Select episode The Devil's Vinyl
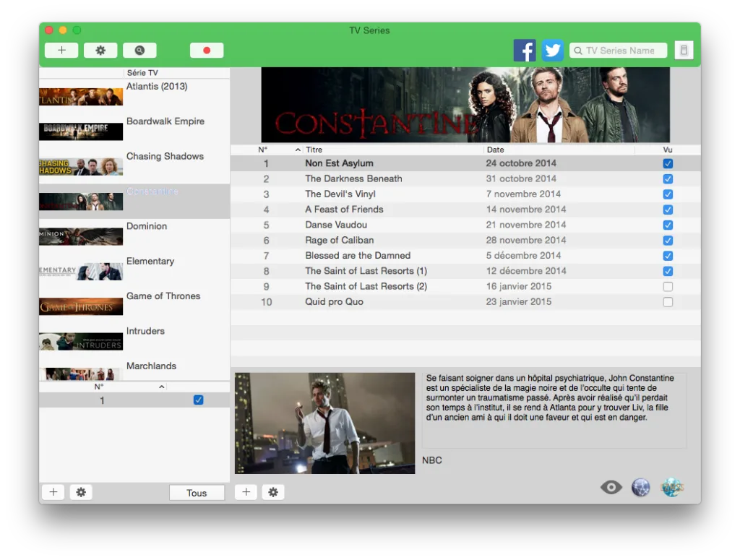The image size is (740, 560). [x=465, y=194]
